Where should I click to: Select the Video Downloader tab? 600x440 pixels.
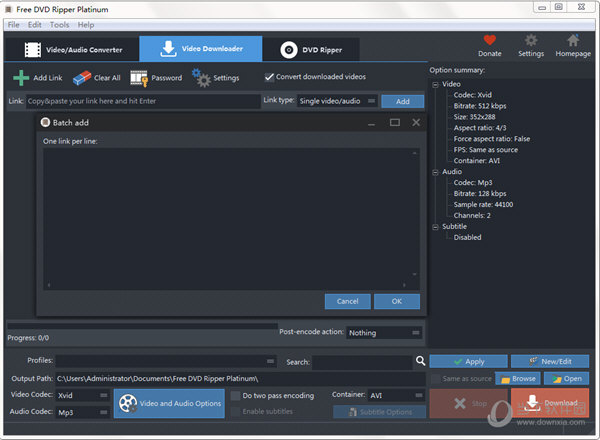pos(201,49)
